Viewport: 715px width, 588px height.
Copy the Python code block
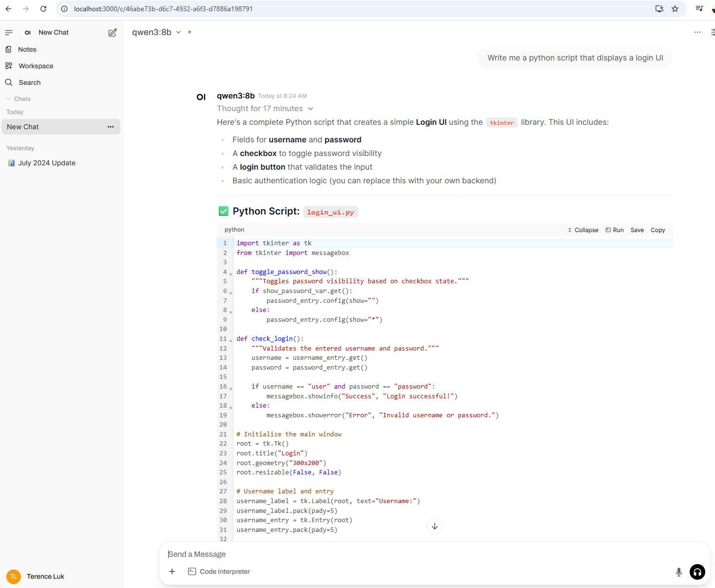(x=657, y=230)
